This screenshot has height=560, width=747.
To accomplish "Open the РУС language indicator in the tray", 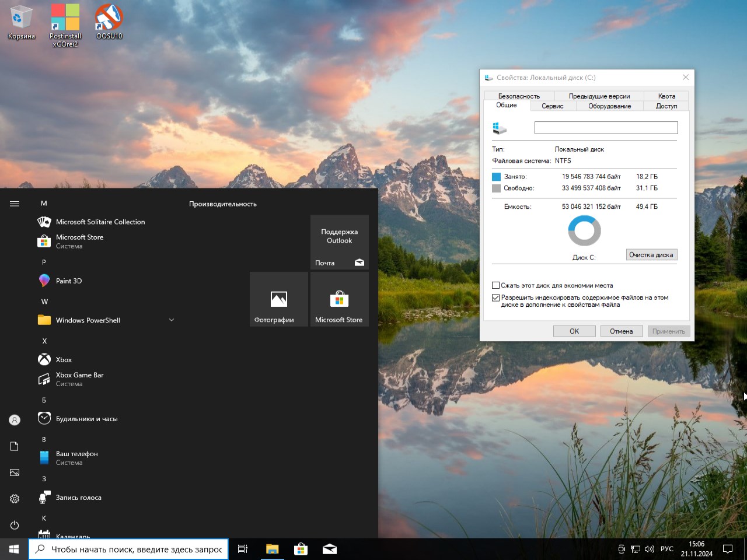I will [666, 549].
